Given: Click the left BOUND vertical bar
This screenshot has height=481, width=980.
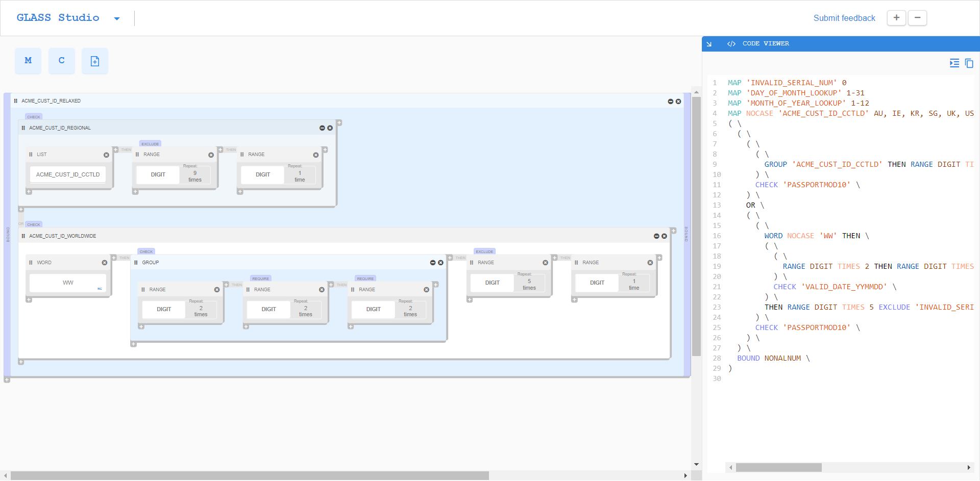Looking at the screenshot, I should coord(7,235).
